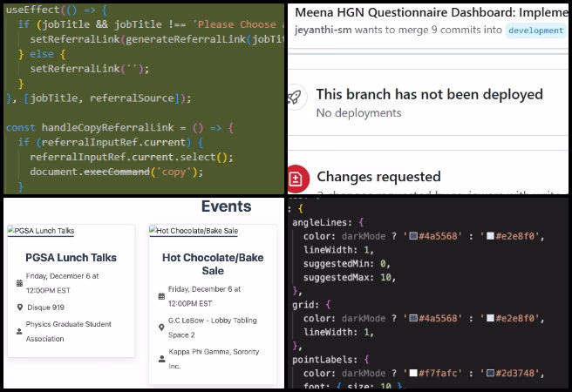
Task: Click the development branch label
Action: pyautogui.click(x=535, y=30)
